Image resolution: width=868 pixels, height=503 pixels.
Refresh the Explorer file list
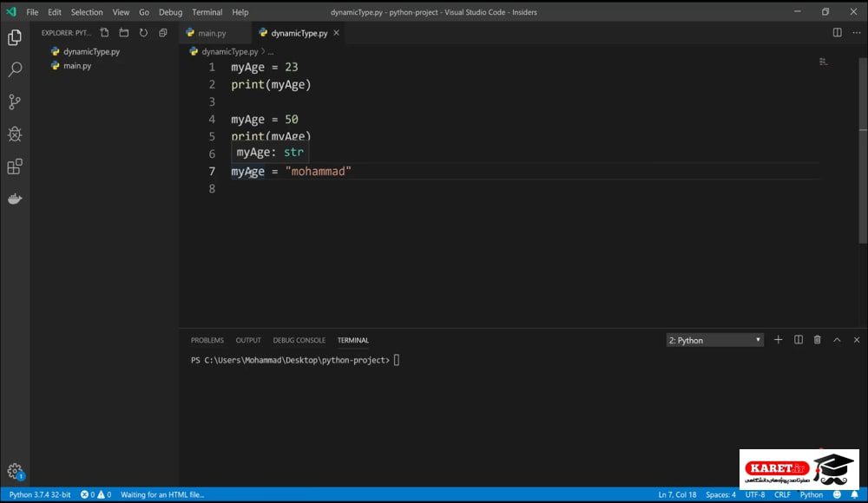[x=143, y=33]
